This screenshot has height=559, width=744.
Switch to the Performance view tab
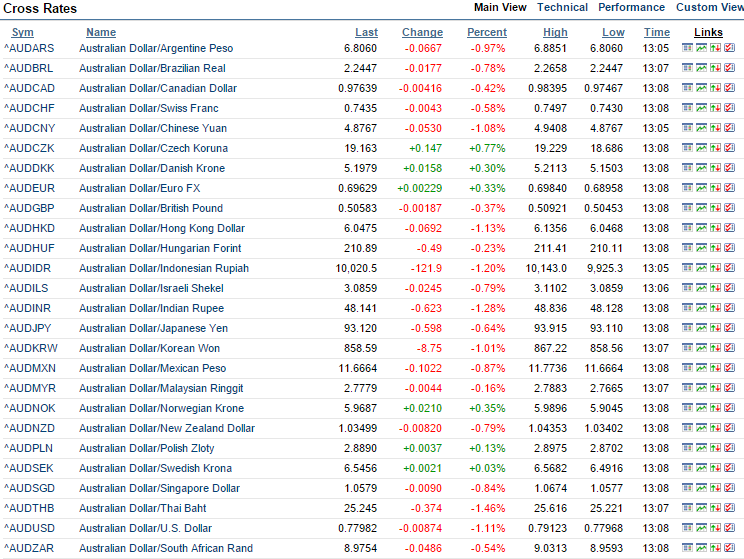tap(631, 7)
